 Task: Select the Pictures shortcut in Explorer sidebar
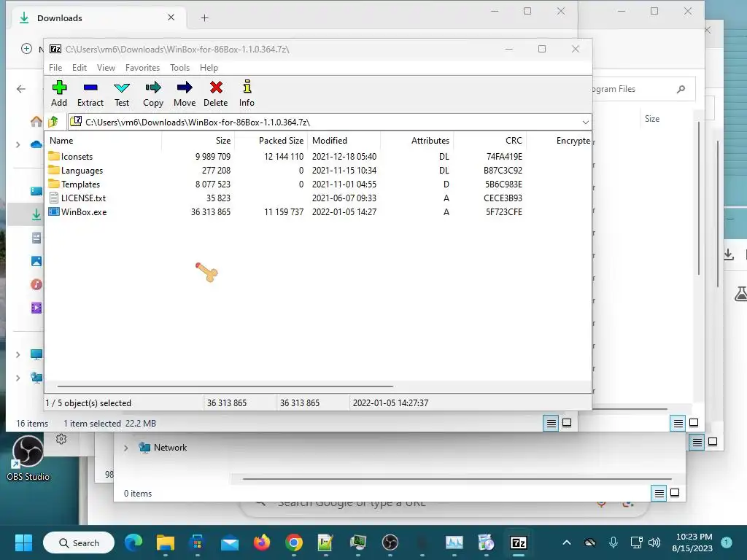tap(36, 261)
